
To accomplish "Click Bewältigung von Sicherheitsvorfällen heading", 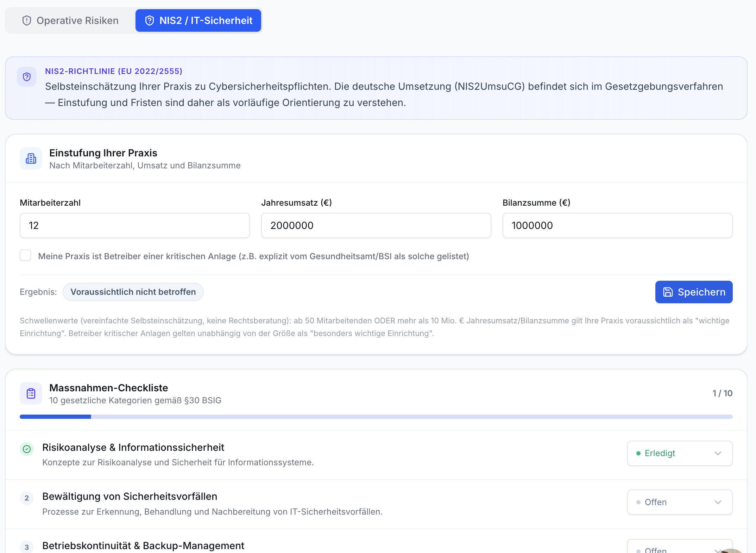I will click(x=130, y=496).
